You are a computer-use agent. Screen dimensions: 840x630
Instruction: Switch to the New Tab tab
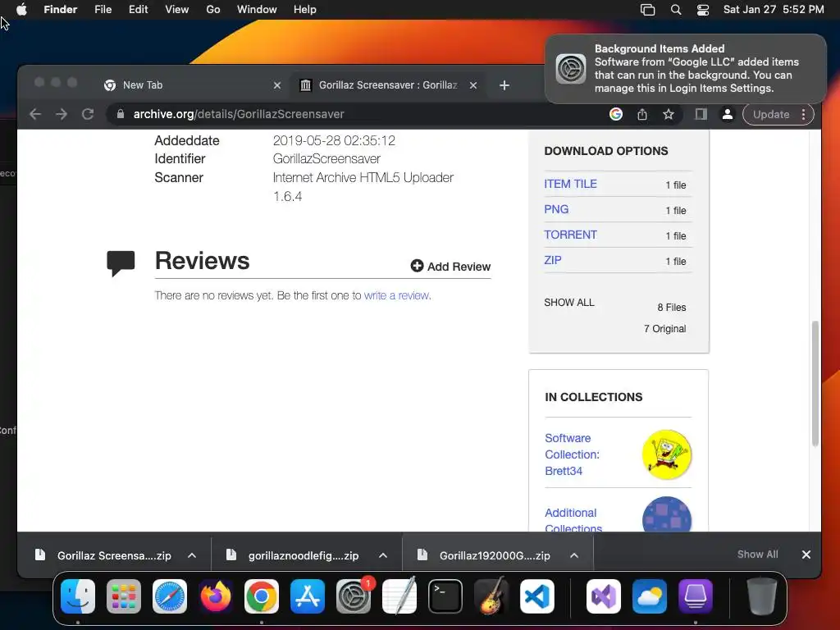(193, 85)
